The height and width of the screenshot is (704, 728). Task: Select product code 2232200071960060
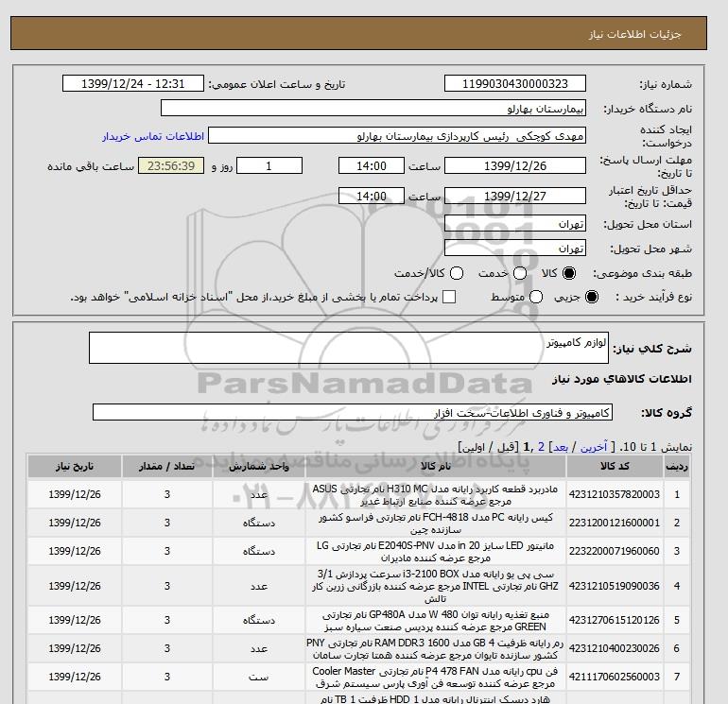(615, 551)
